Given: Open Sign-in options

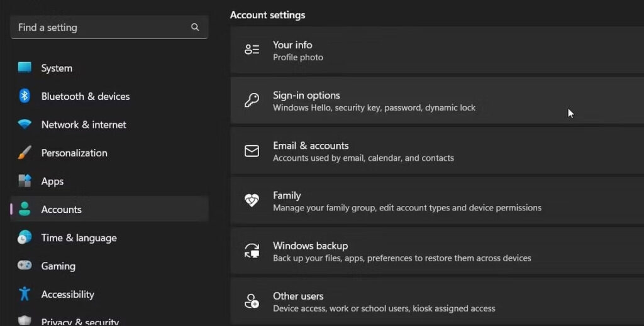Looking at the screenshot, I should click(x=437, y=101).
